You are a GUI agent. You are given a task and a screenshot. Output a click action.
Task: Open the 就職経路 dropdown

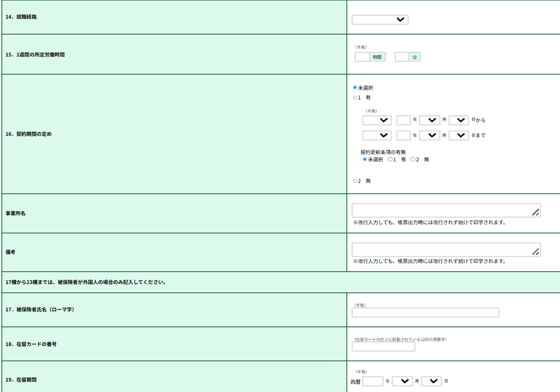(380, 20)
